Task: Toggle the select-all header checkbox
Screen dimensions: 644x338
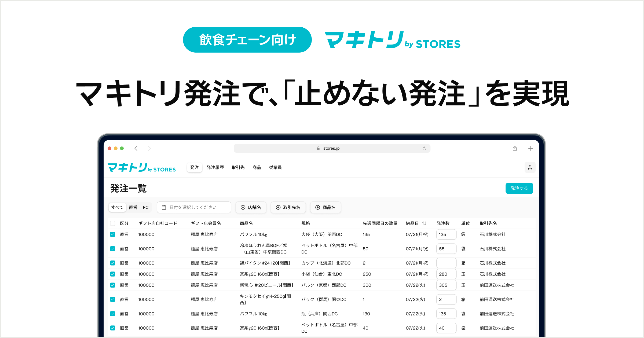Action: tap(113, 223)
